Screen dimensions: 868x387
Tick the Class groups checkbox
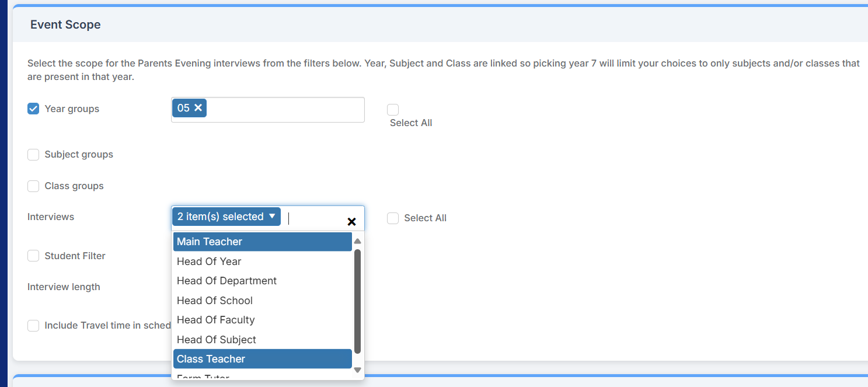[x=33, y=186]
